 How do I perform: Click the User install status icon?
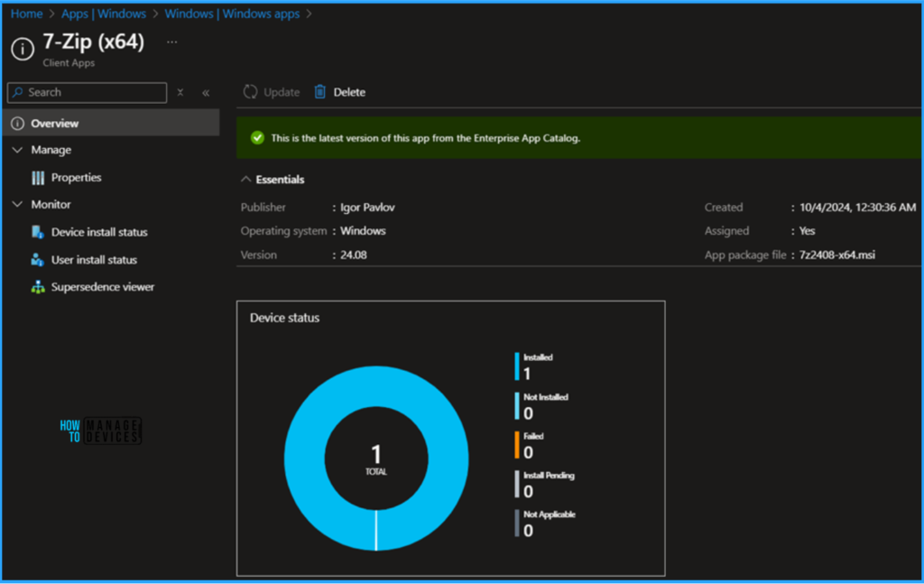point(38,259)
